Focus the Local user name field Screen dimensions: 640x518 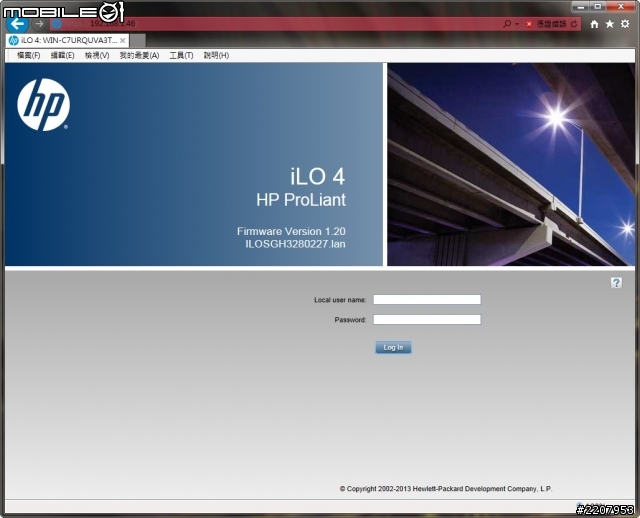click(427, 300)
